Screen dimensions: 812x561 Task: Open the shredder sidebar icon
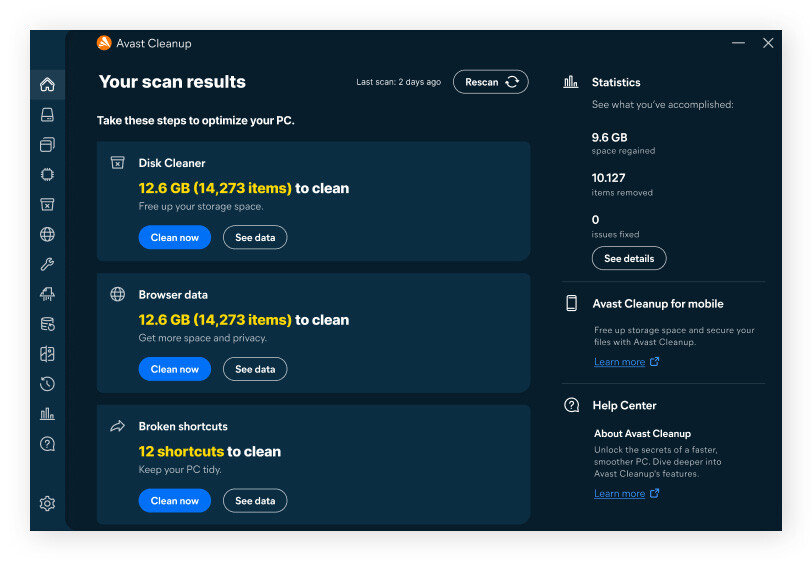pos(47,294)
